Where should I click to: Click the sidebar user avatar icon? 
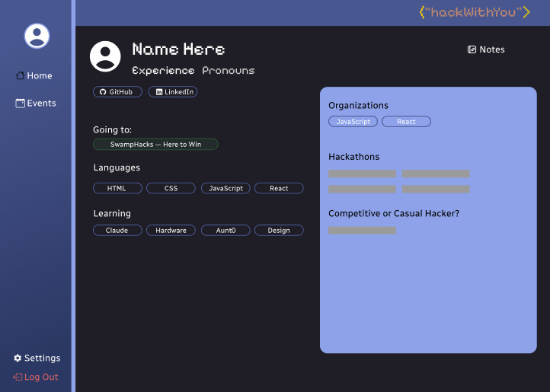(x=37, y=36)
